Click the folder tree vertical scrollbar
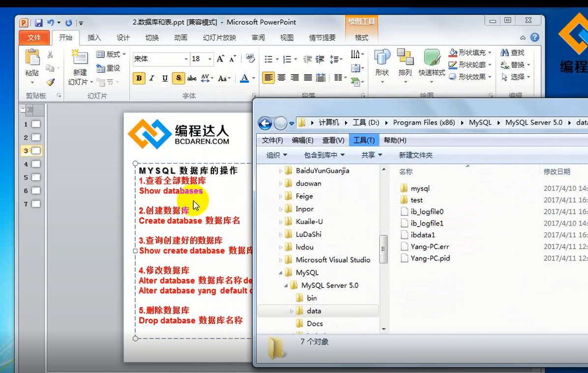The width and height of the screenshot is (588, 373). click(x=383, y=249)
